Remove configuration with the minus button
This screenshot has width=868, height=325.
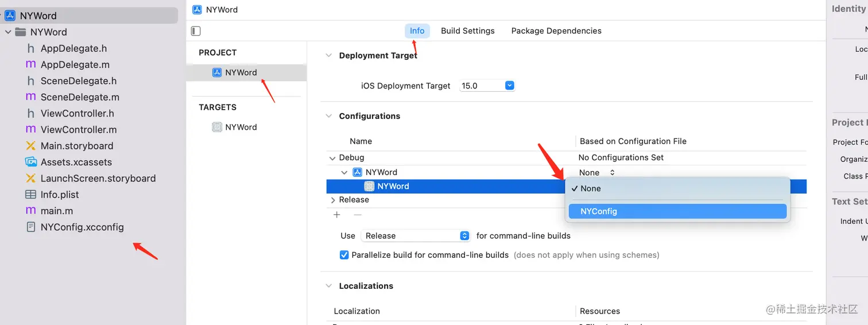[358, 215]
